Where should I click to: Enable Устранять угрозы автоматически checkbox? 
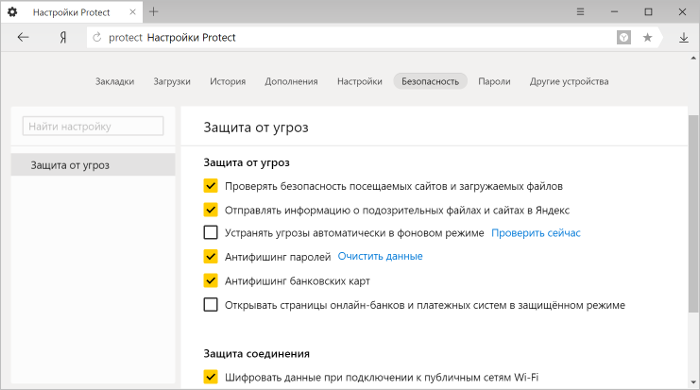pos(211,232)
